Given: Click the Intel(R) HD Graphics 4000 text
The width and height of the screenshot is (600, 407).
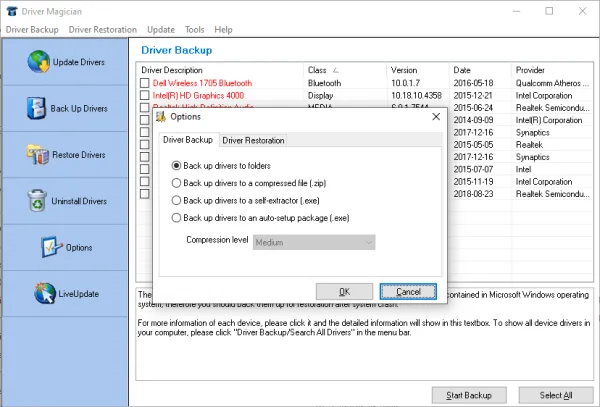Looking at the screenshot, I should pyautogui.click(x=198, y=95).
